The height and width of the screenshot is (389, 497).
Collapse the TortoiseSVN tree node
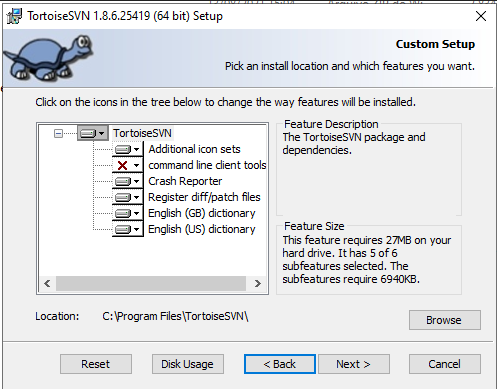point(58,134)
